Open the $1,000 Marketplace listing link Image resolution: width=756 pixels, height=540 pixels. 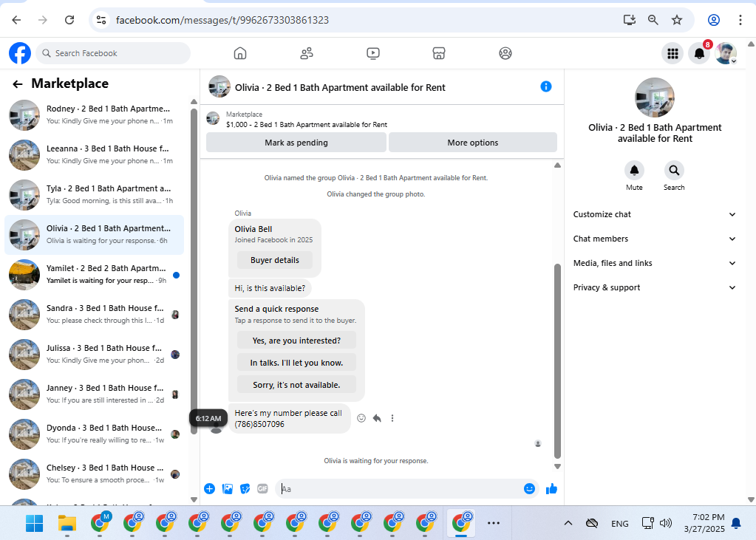coord(307,124)
